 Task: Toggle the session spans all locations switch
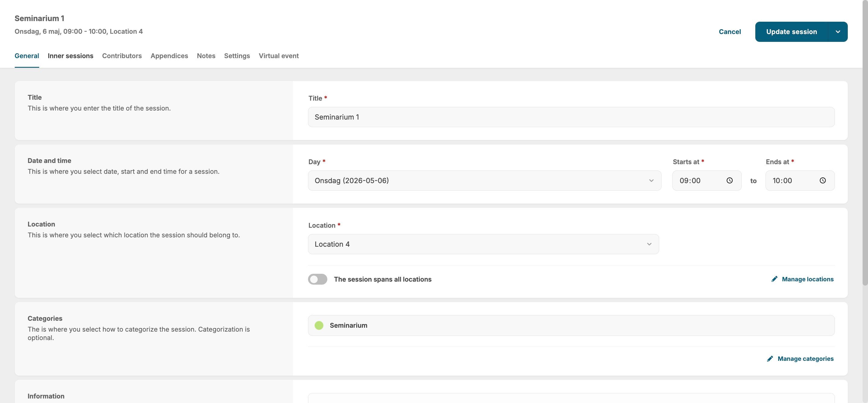click(317, 279)
